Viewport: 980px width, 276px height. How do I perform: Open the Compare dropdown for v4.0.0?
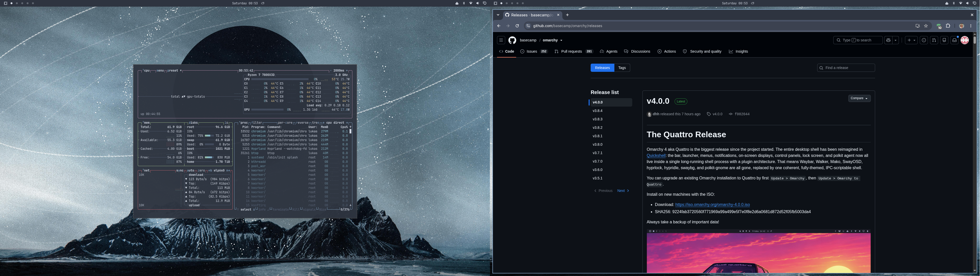859,98
